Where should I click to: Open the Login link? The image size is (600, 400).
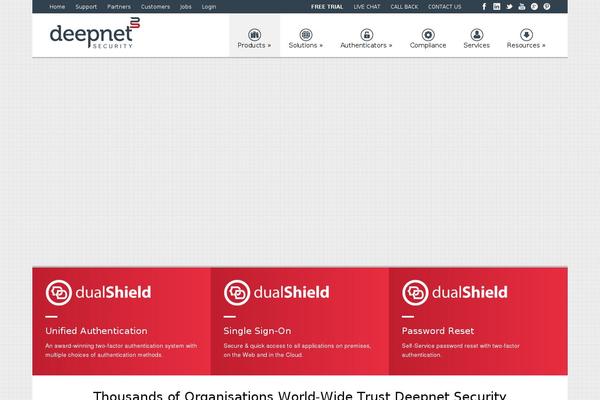click(x=209, y=7)
